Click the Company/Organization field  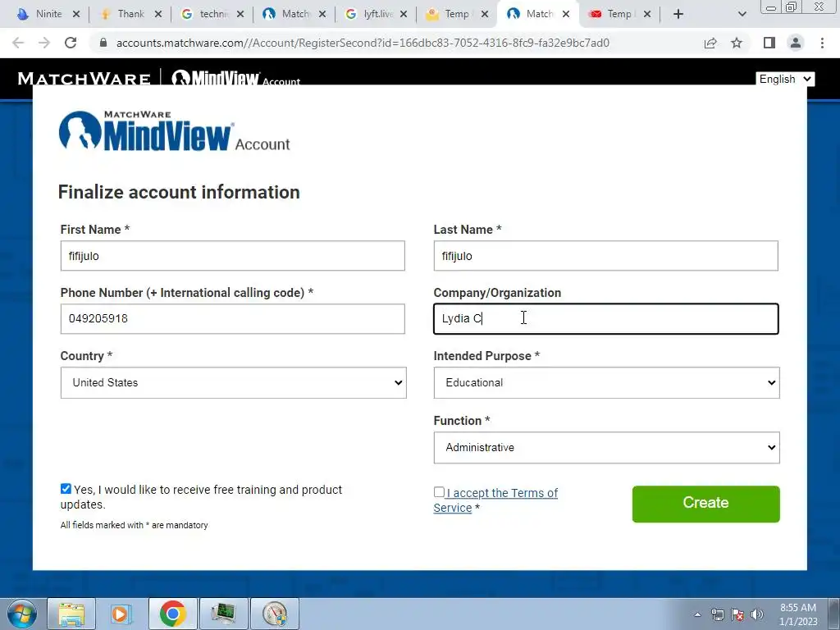click(x=605, y=319)
